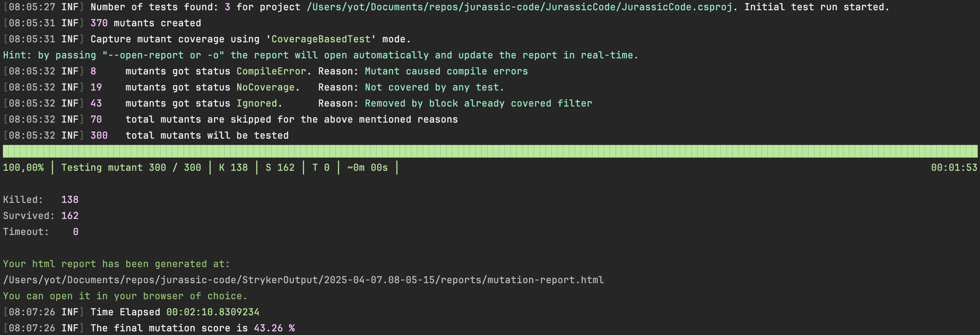
Task: Click the 100,00% progress percentage
Action: point(23,167)
